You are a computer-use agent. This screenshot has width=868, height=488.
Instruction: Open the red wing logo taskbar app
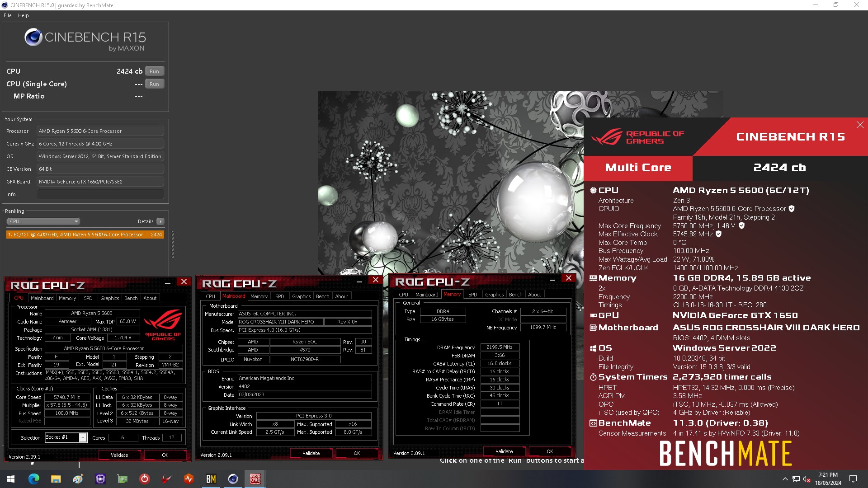(x=167, y=479)
